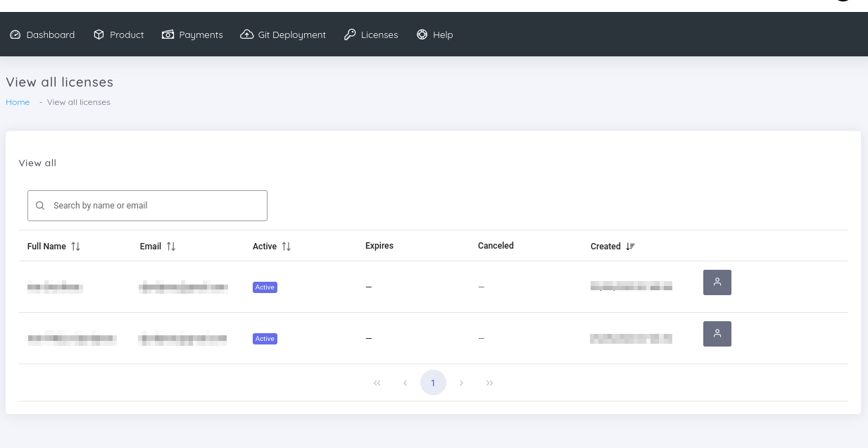The height and width of the screenshot is (448, 868).
Task: Click the Active badge in the first row
Action: coord(265,287)
